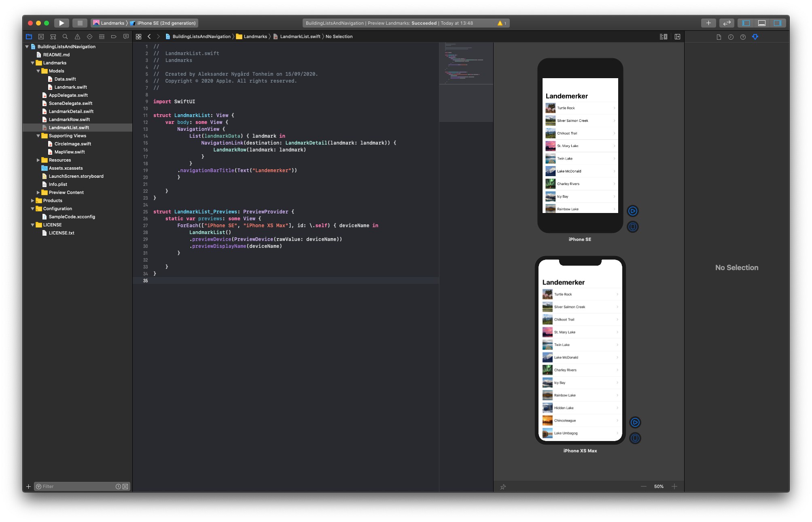Preview on device button for iPhone XS Max
The image size is (812, 522).
635,438
